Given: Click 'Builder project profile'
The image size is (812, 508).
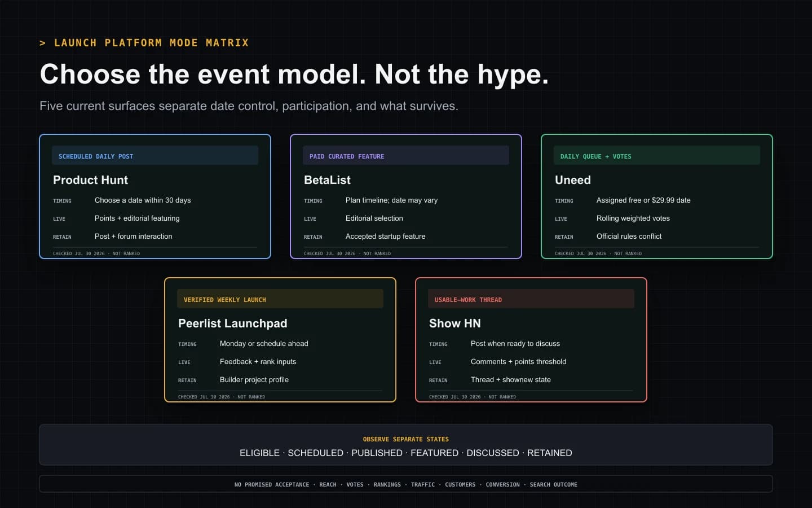Looking at the screenshot, I should point(254,380).
